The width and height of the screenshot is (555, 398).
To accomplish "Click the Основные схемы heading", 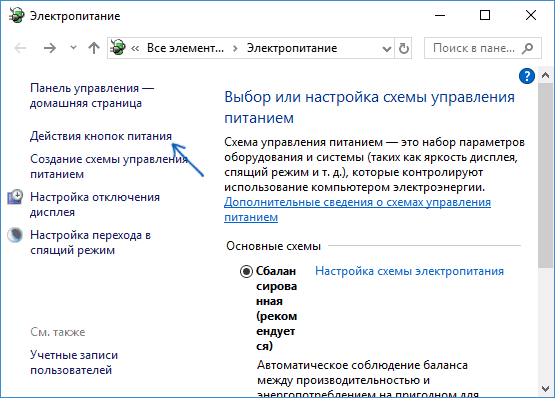I will (273, 246).
